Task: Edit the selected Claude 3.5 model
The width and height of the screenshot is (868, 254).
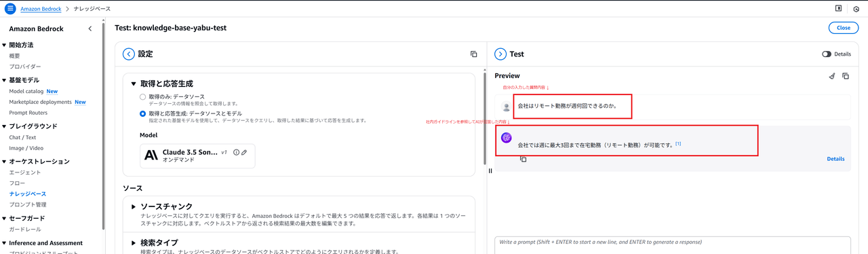Action: click(244, 153)
